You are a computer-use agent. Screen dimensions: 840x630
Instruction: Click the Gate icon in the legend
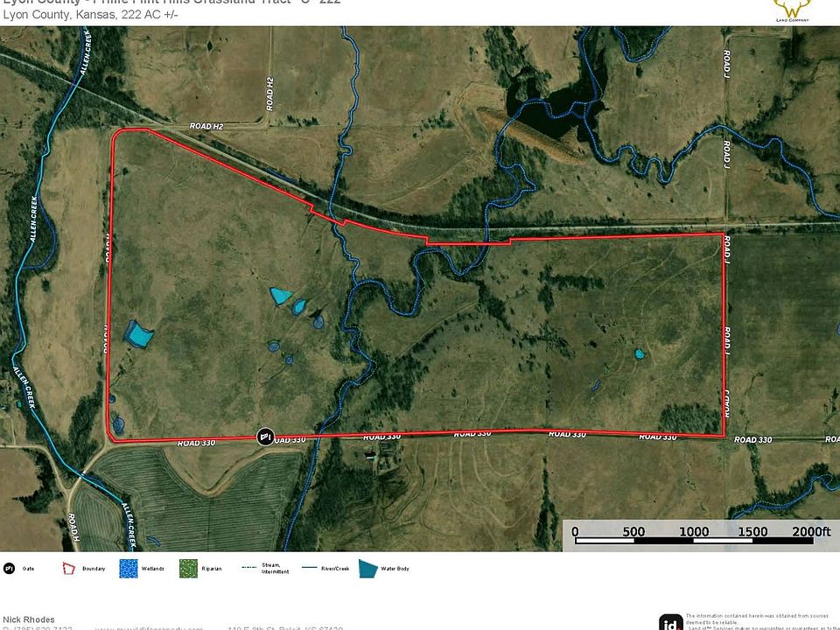[x=9, y=569]
